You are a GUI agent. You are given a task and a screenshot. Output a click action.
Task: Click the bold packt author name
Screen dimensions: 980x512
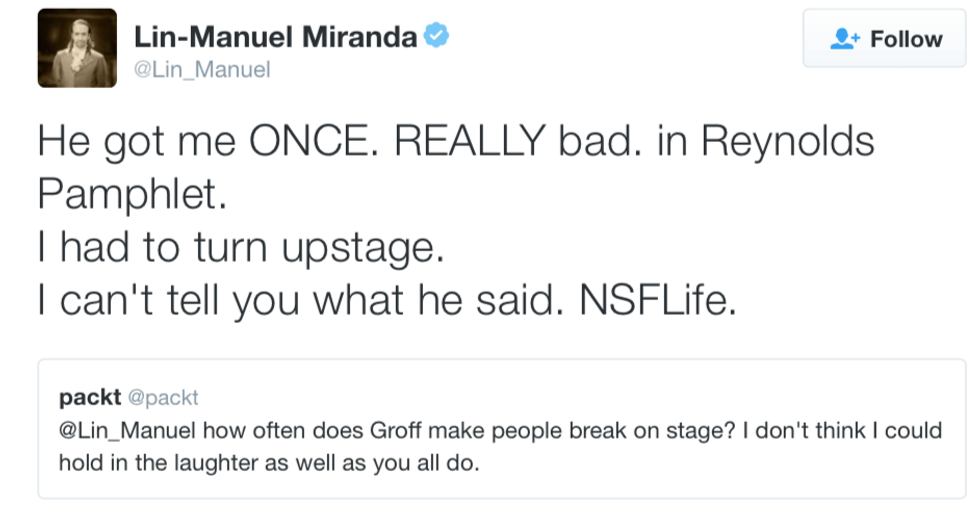[x=89, y=397]
